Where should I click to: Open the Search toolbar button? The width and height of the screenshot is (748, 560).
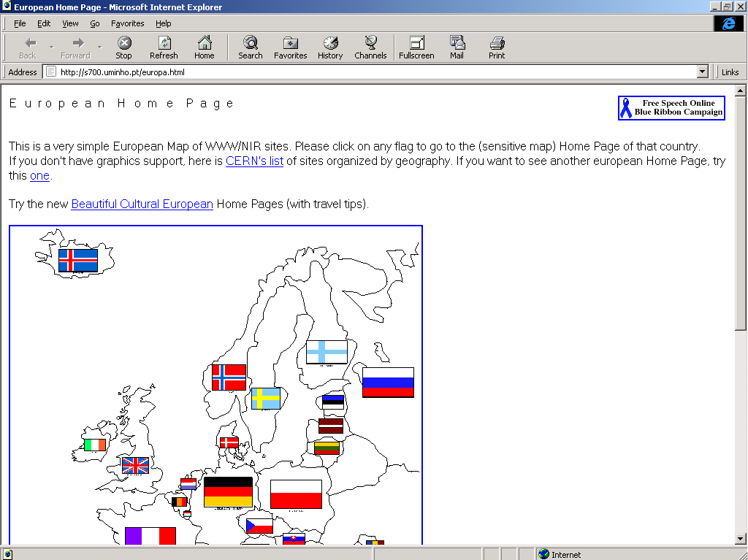pyautogui.click(x=251, y=47)
